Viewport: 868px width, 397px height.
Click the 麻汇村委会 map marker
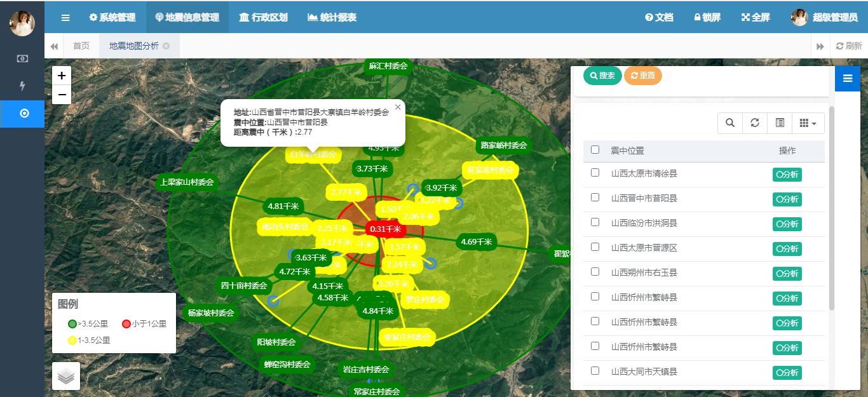point(388,66)
